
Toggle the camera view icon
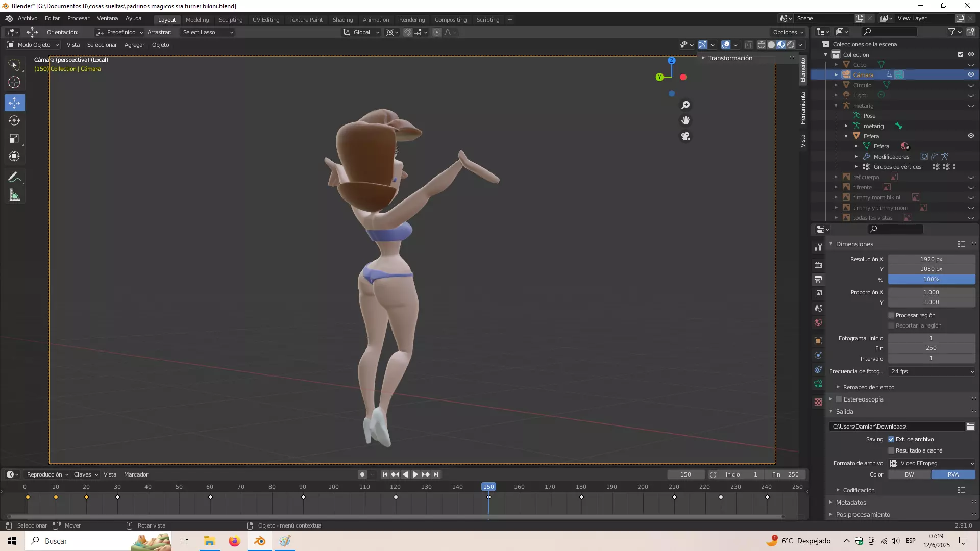685,136
